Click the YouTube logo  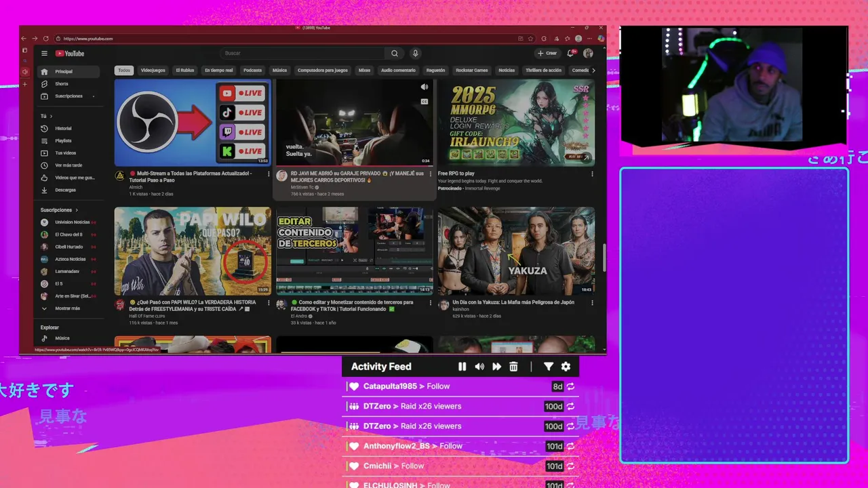coord(70,54)
